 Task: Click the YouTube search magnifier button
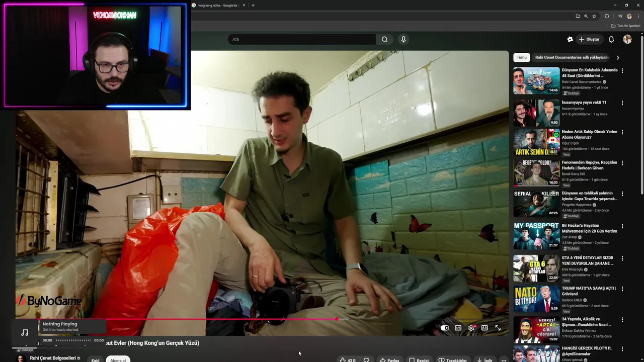[x=384, y=39]
